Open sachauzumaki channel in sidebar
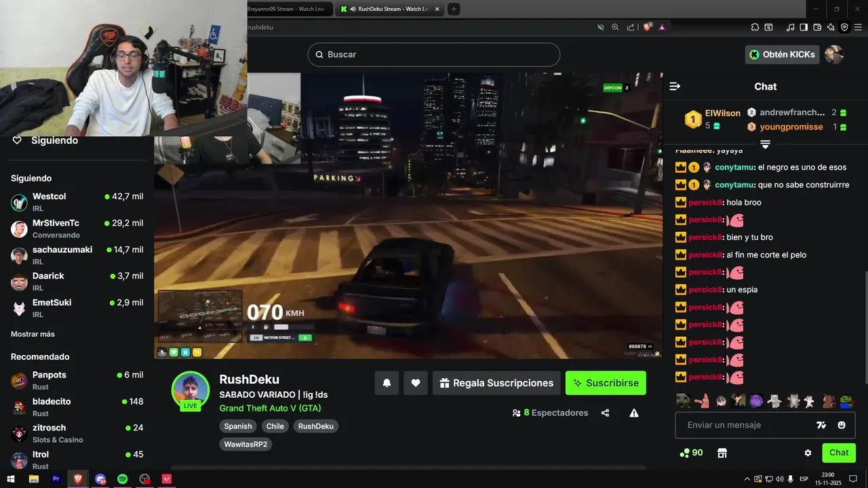 coord(77,255)
